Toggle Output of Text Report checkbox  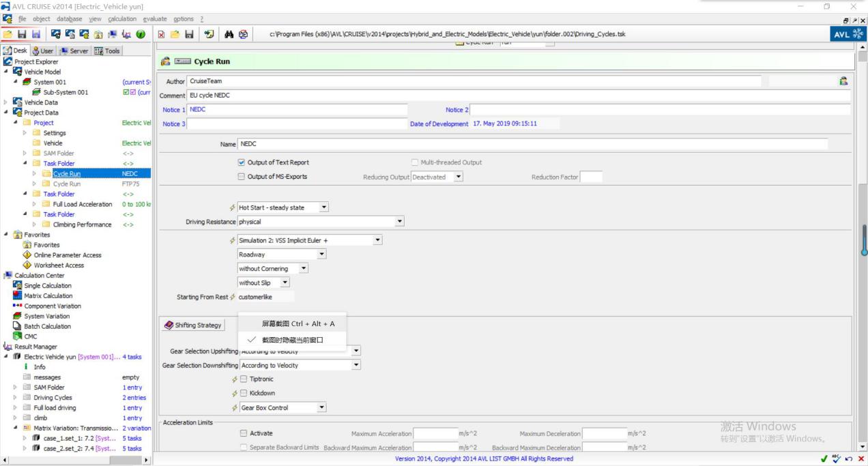[242, 162]
